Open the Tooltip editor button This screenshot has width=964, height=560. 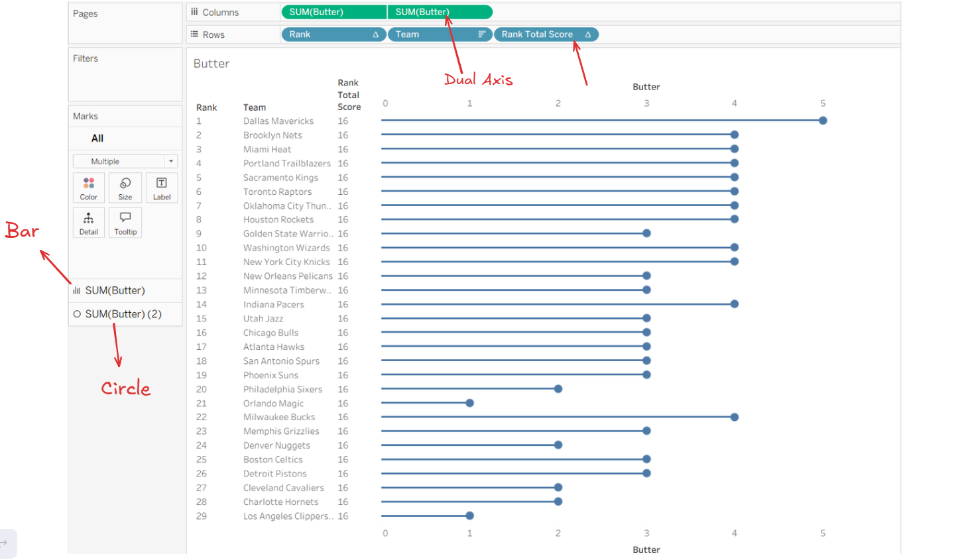tap(125, 223)
